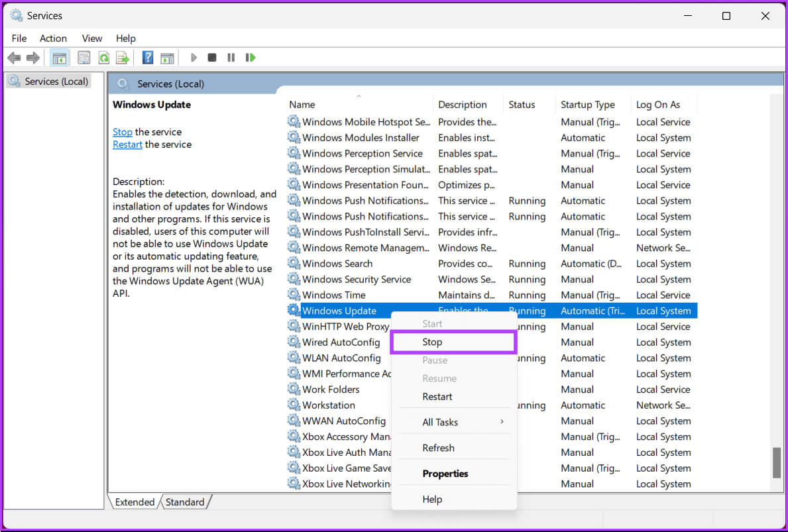The image size is (788, 532).
Task: Click Services app icon in title bar
Action: point(16,16)
